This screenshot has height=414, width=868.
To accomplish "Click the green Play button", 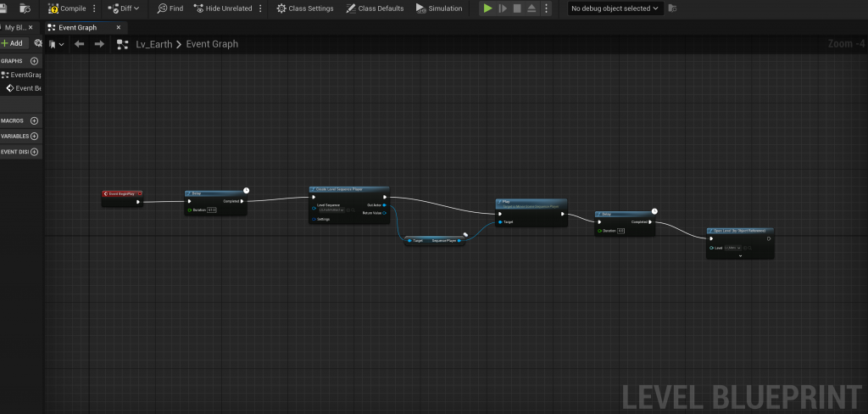I will click(x=487, y=8).
